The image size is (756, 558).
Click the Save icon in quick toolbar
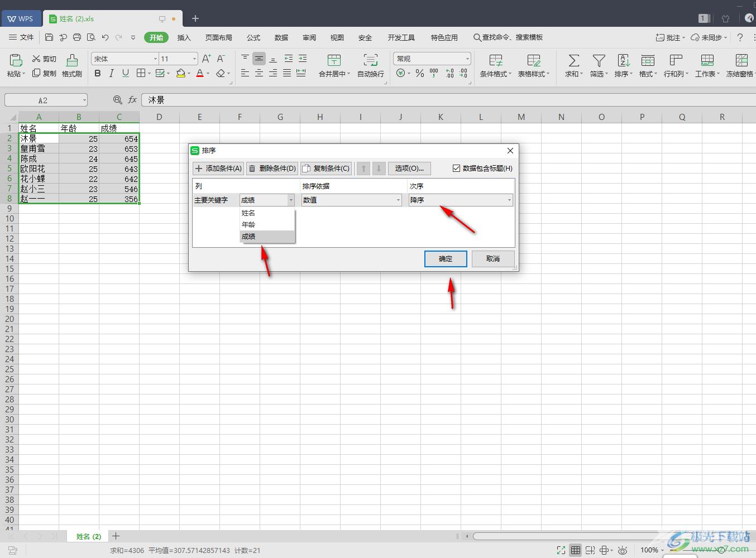[49, 37]
